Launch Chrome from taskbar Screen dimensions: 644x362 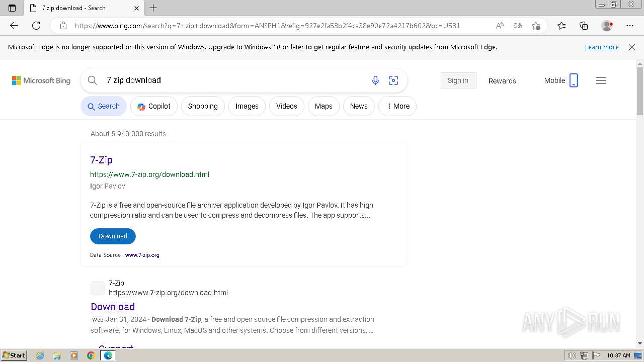coord(91,355)
